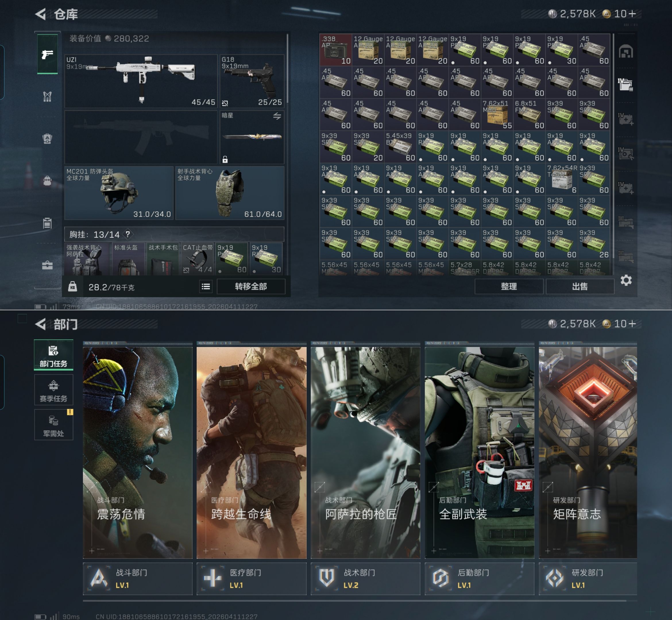The width and height of the screenshot is (672, 620).
Task: Select the 部门任务 tab
Action: click(53, 355)
